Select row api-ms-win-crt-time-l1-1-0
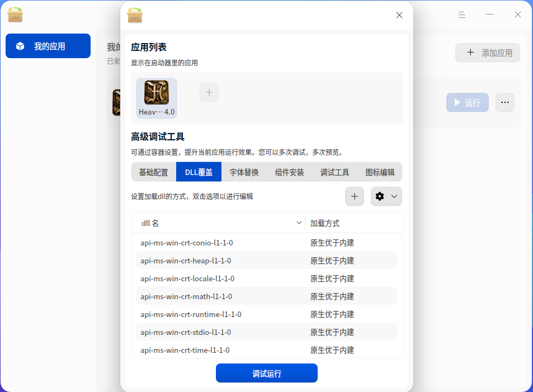The height and width of the screenshot is (392, 533). pos(266,350)
